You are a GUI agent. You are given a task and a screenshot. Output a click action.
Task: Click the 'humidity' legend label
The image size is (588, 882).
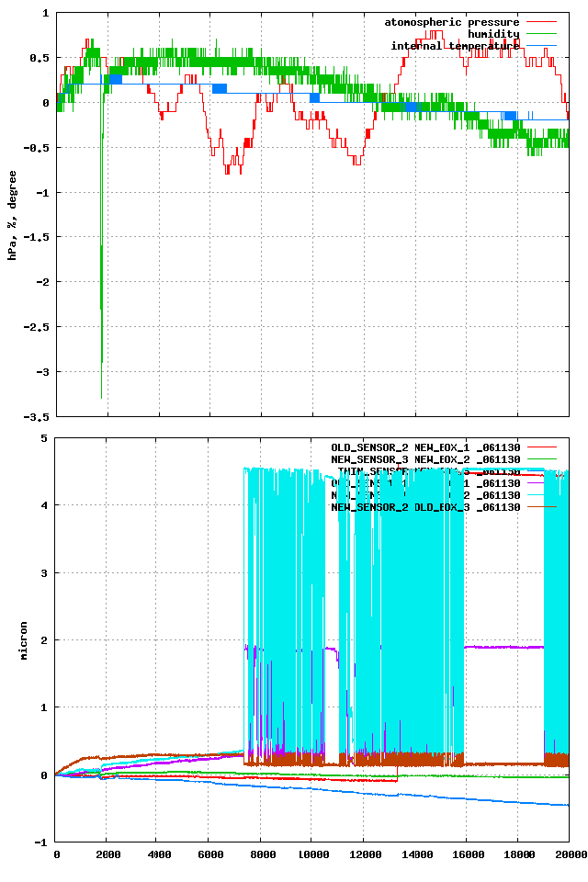493,34
